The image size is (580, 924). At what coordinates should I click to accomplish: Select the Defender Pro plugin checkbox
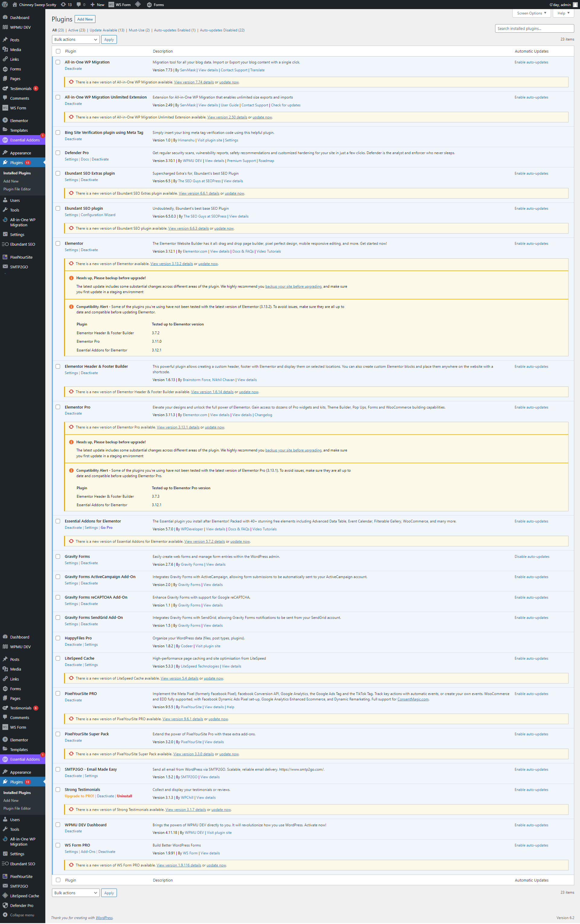[x=58, y=153]
